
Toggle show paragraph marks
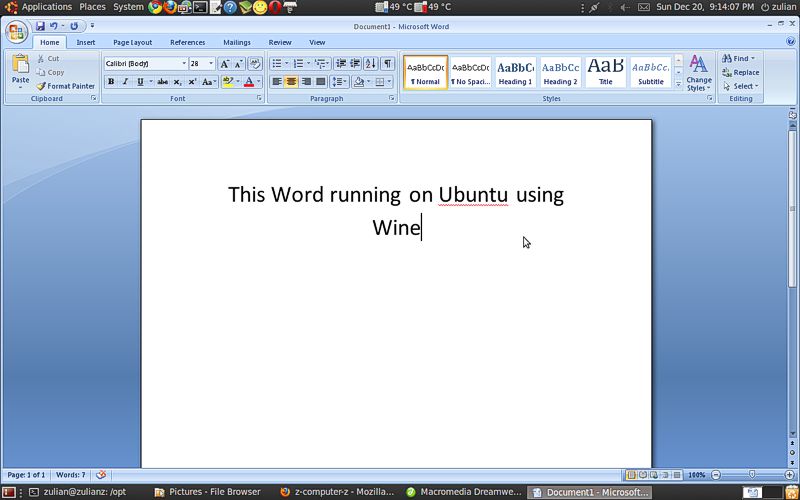point(388,63)
